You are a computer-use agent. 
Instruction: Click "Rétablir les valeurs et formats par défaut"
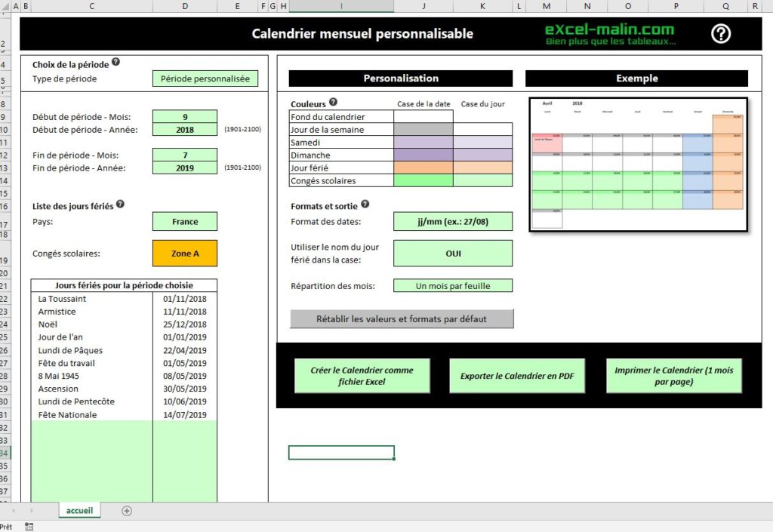[400, 318]
